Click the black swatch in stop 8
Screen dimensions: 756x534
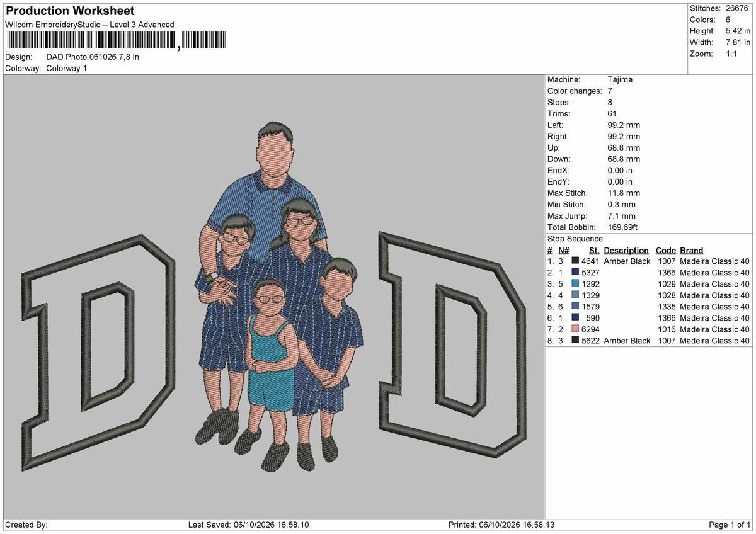(575, 341)
